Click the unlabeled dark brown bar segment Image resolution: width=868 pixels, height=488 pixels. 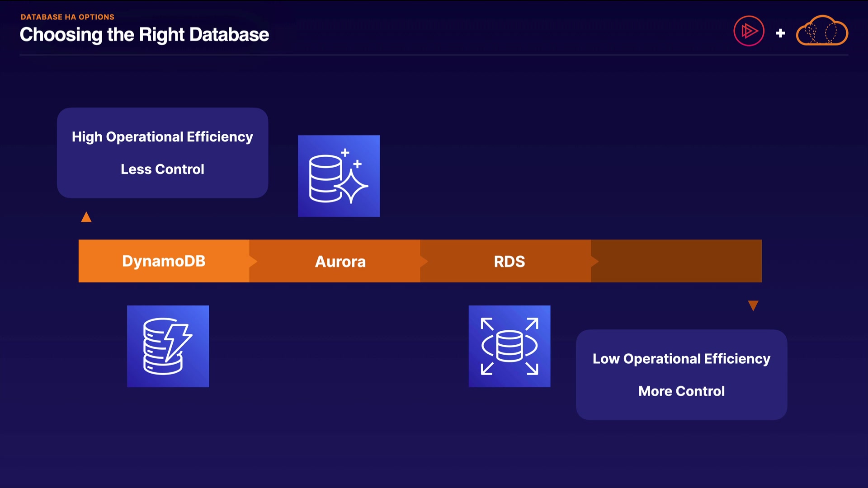point(678,261)
